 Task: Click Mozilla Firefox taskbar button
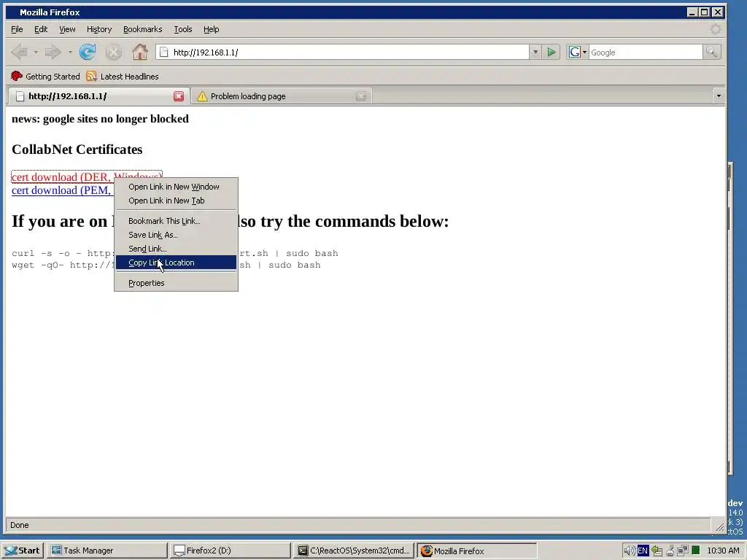[x=477, y=551]
